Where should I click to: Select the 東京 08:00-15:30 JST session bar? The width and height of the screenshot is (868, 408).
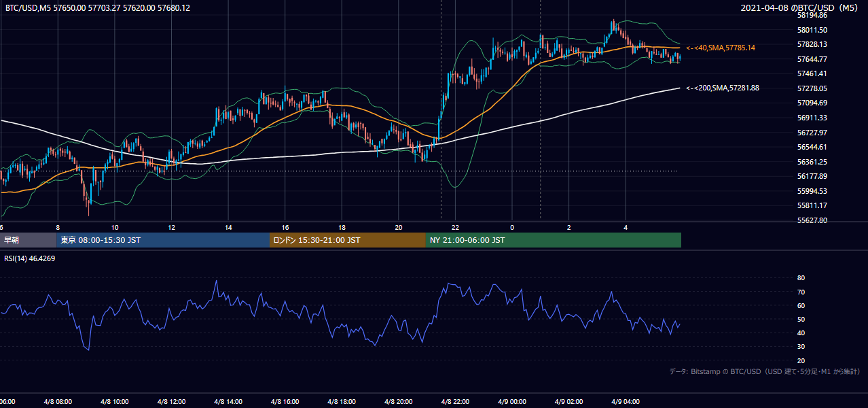point(163,240)
